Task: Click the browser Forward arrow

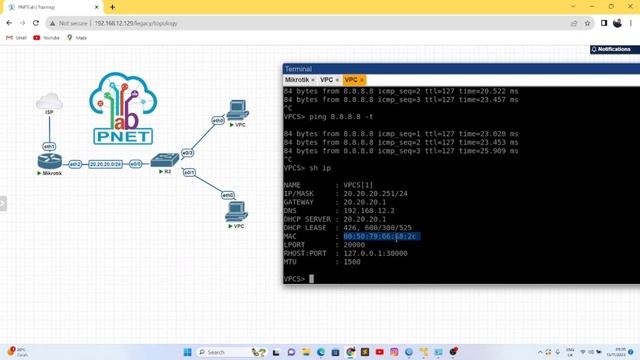Action: click(x=22, y=23)
